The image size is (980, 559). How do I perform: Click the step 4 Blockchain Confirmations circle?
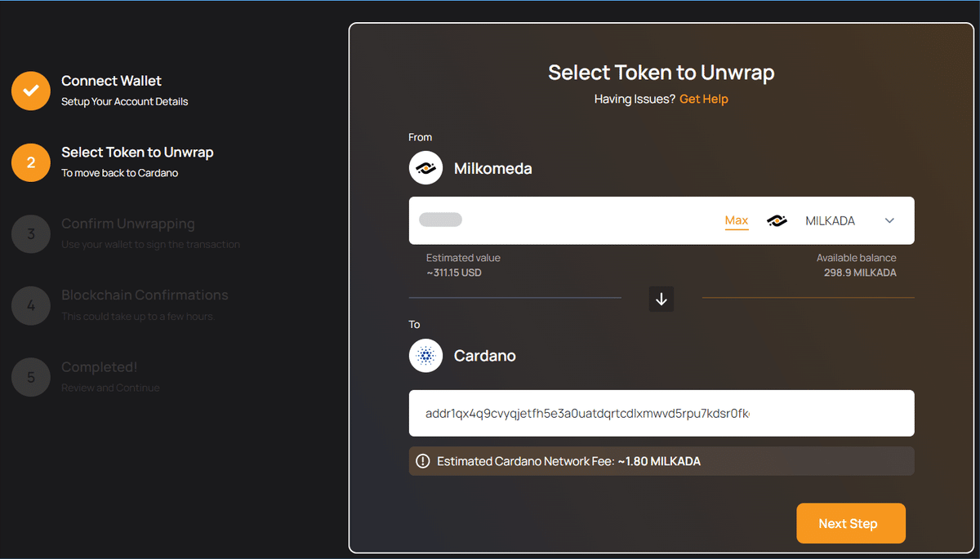31,306
